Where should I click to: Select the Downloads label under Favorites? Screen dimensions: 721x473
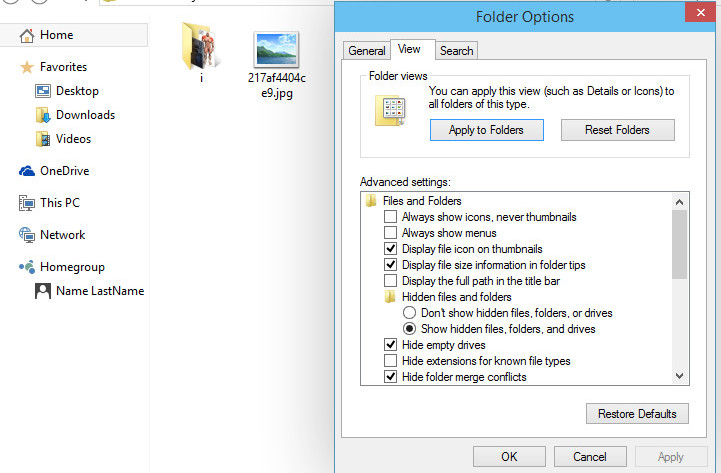(86, 115)
